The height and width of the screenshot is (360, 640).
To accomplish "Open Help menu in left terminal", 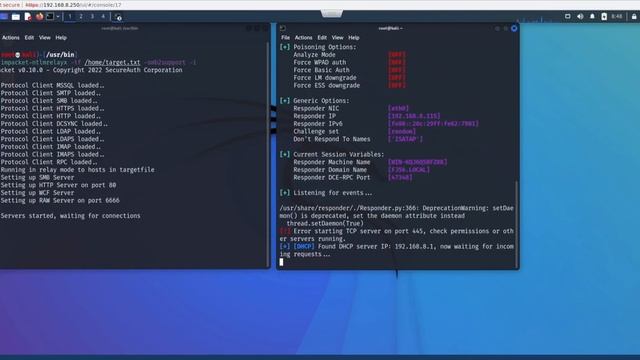I will pyautogui.click(x=61, y=38).
